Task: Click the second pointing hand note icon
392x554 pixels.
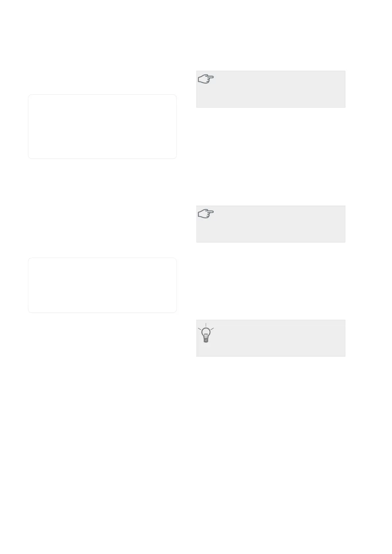Action: [x=206, y=214]
